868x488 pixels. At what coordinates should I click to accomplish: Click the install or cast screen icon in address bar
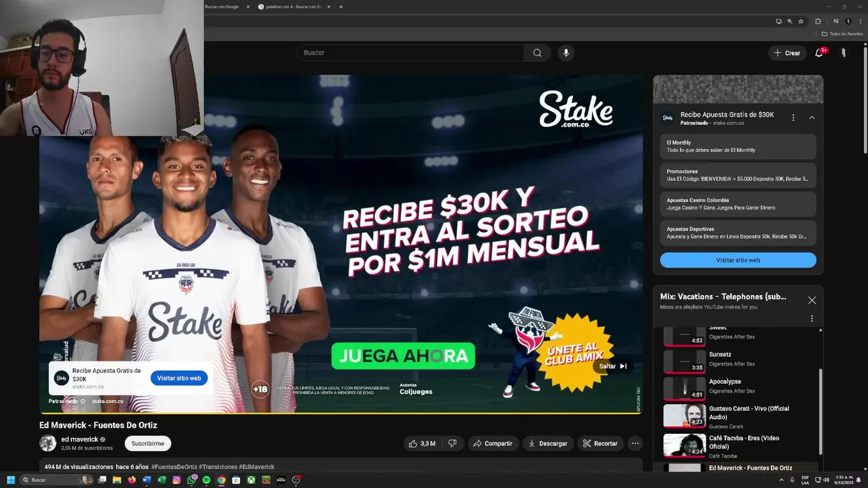coord(779,21)
